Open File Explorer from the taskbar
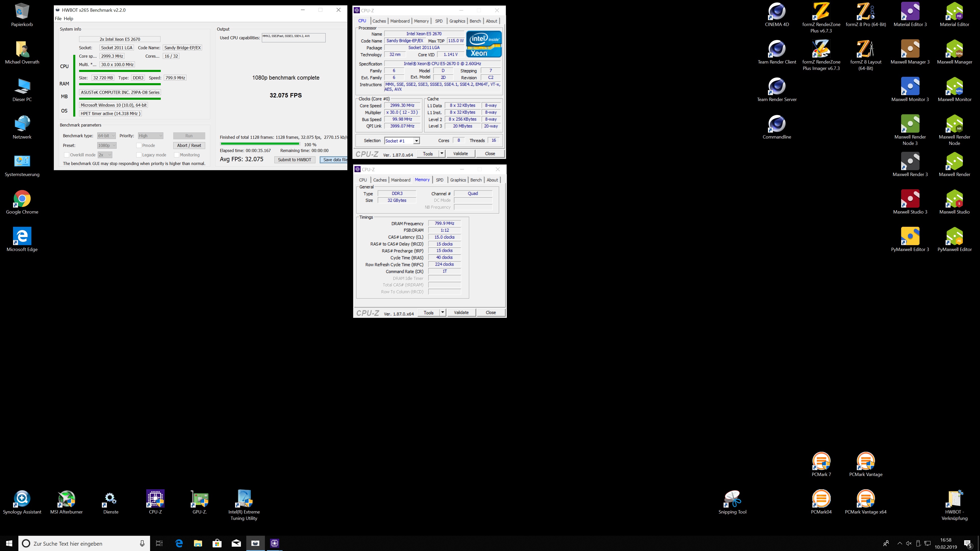 coord(198,543)
